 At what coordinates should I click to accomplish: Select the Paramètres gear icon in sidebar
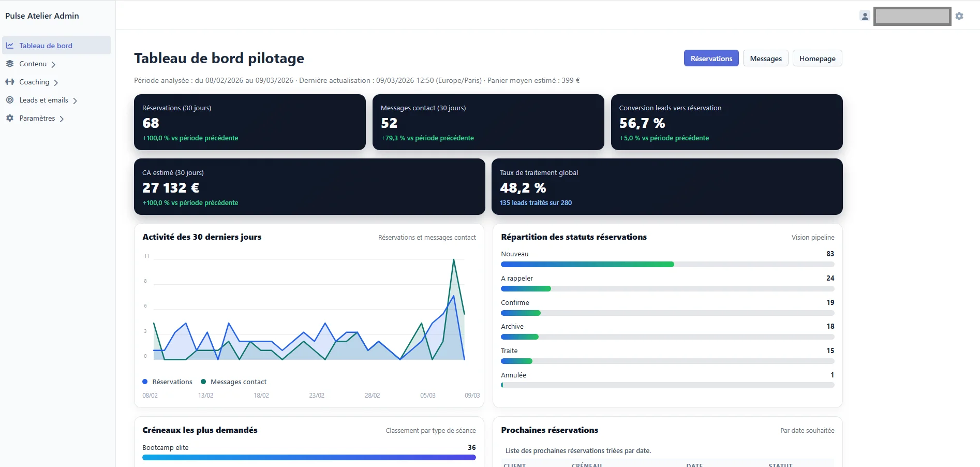(10, 118)
